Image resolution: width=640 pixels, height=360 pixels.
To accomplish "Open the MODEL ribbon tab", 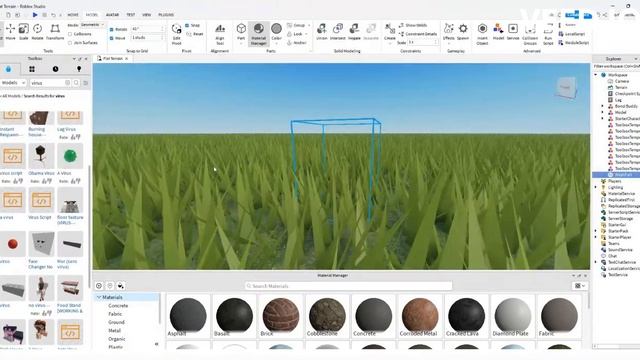I will click(x=92, y=15).
